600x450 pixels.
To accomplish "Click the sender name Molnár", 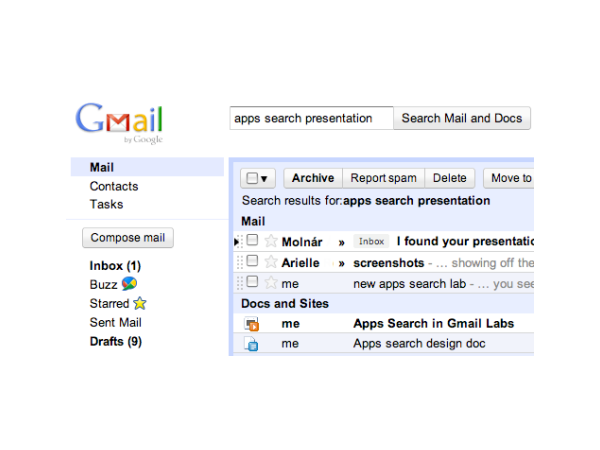I will [x=302, y=242].
